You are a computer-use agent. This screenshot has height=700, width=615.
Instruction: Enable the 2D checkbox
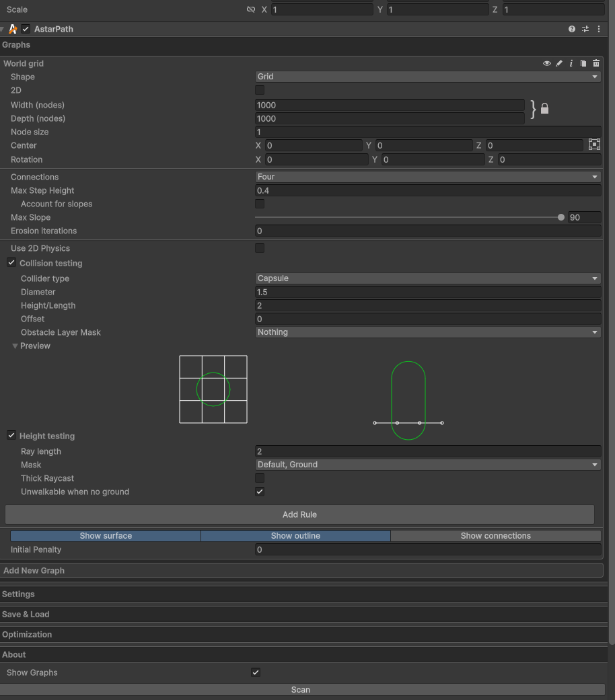[x=260, y=90]
